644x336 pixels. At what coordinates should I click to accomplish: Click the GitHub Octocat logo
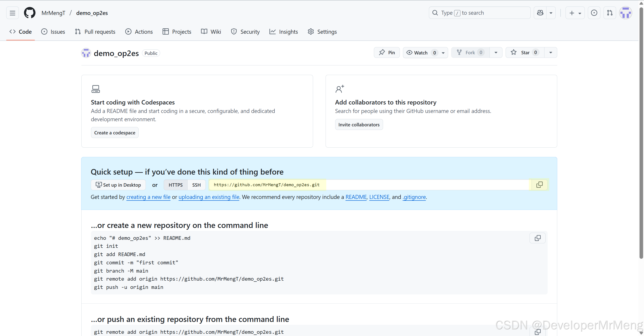click(30, 13)
